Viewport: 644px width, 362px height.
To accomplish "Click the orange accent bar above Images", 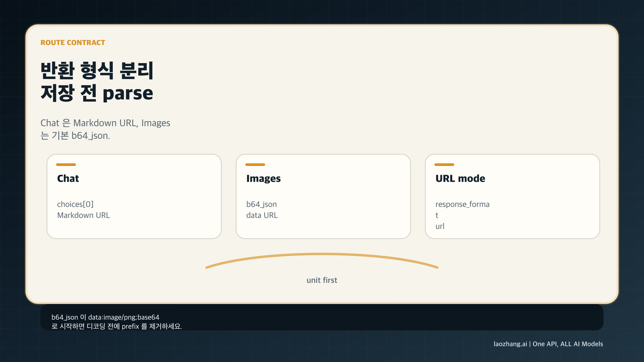I will pyautogui.click(x=255, y=165).
